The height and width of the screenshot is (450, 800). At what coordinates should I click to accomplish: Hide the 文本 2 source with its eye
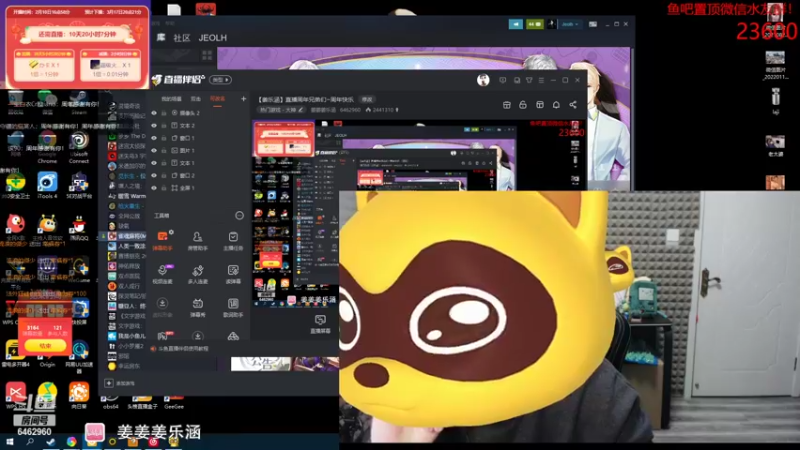coord(154,126)
